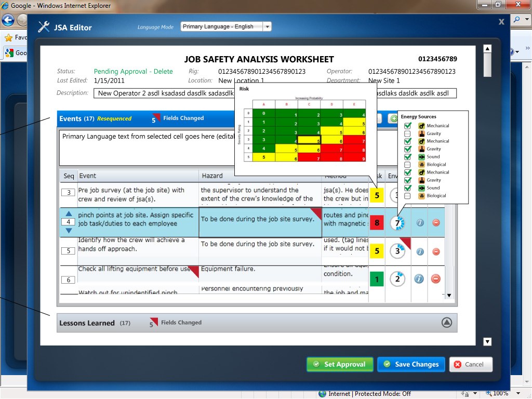This screenshot has height=399, width=532.
Task: Click worksheet scrollbar up arrow
Action: coord(487,48)
